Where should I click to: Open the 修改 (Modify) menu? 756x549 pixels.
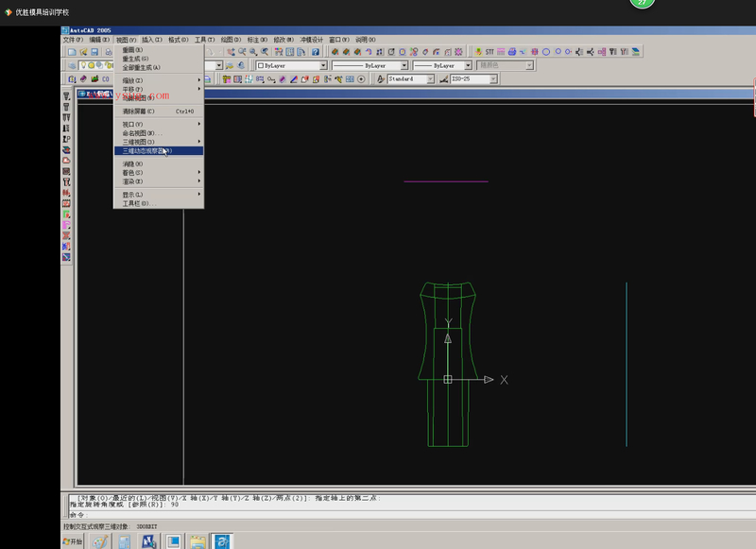[283, 40]
